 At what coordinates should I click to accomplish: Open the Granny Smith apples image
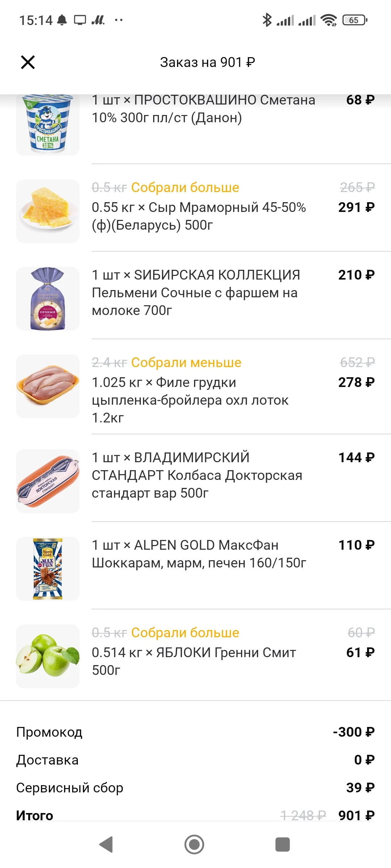click(x=48, y=656)
